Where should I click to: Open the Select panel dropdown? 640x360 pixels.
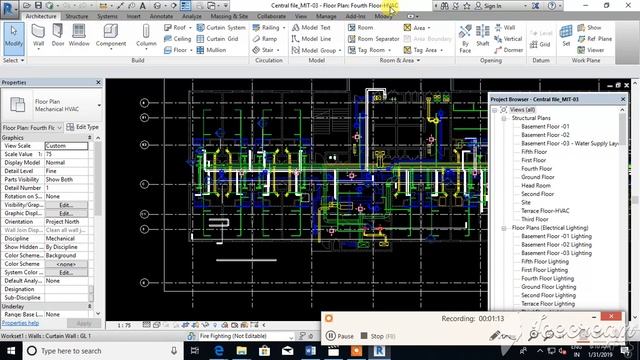(x=13, y=60)
